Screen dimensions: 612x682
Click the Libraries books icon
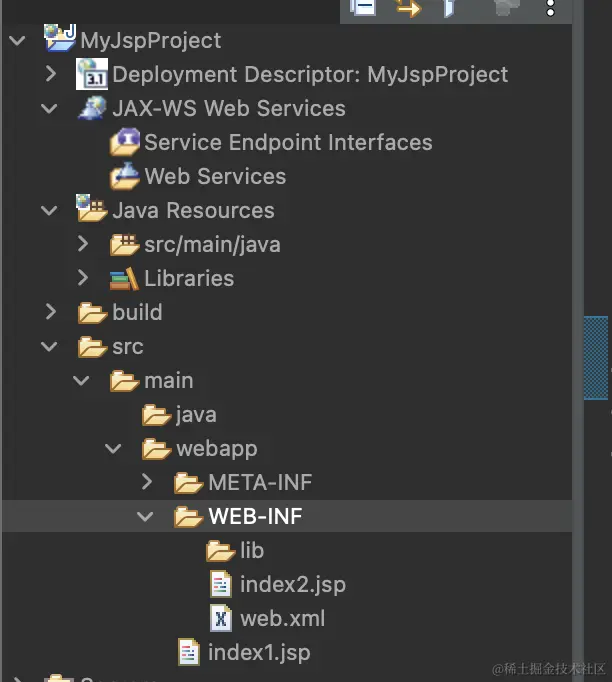pos(124,278)
